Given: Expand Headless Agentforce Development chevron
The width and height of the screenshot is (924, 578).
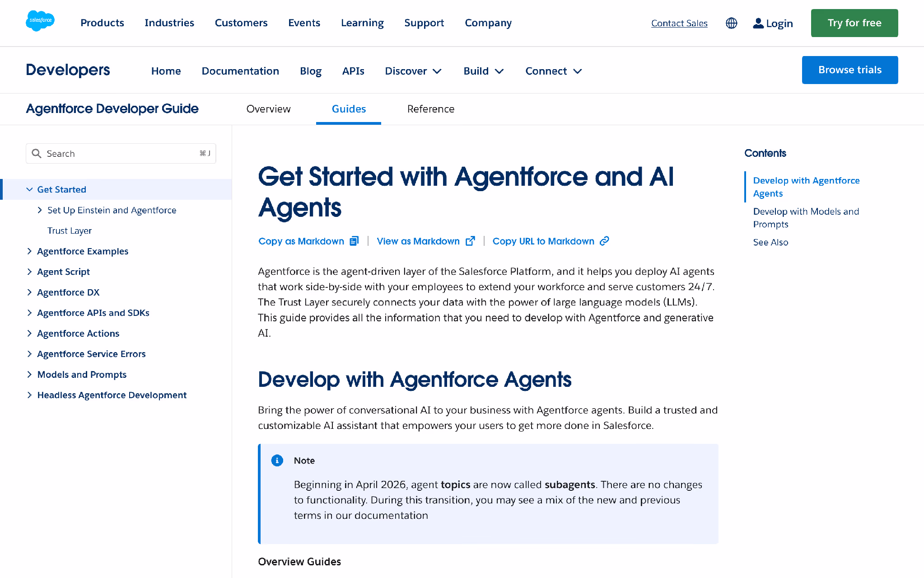Looking at the screenshot, I should [29, 395].
